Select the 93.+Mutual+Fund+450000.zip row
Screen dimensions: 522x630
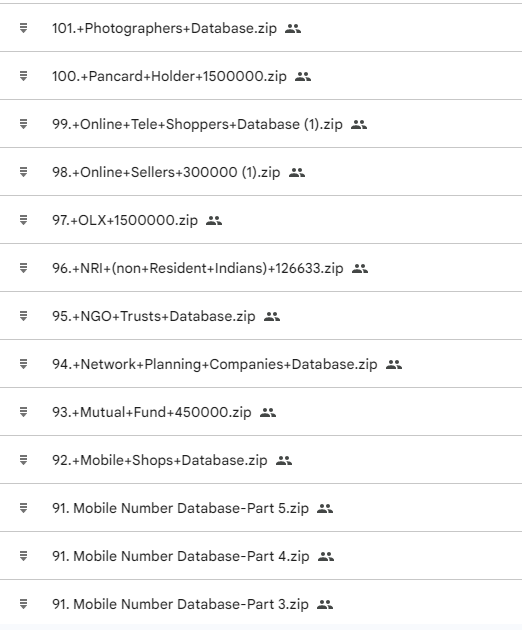click(261, 412)
